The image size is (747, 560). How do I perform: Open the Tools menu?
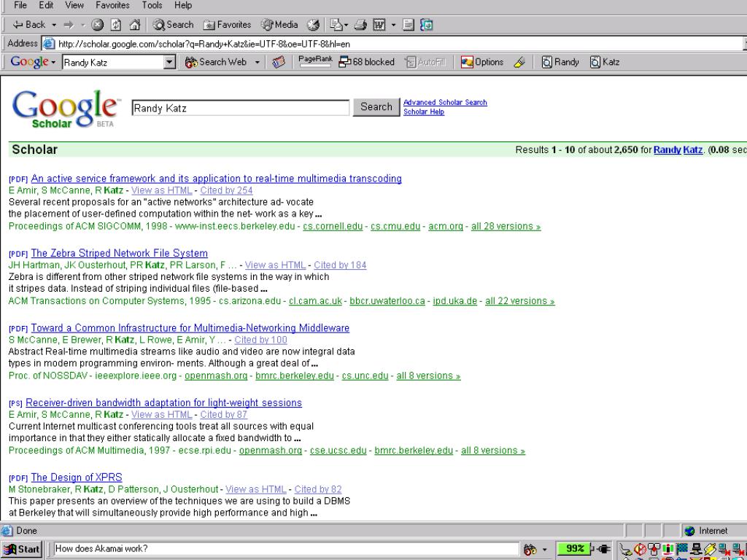[152, 5]
